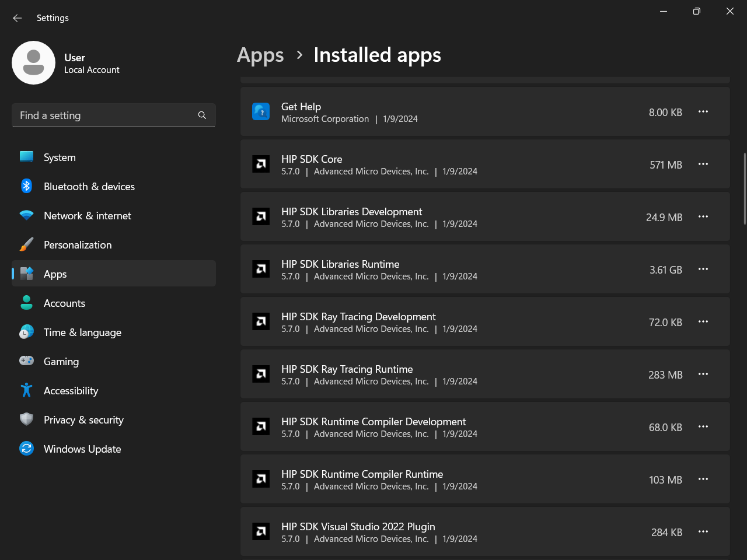This screenshot has width=747, height=560.
Task: Expand options menu for HIP SDK Ray Tracing Runtime
Action: (x=703, y=374)
